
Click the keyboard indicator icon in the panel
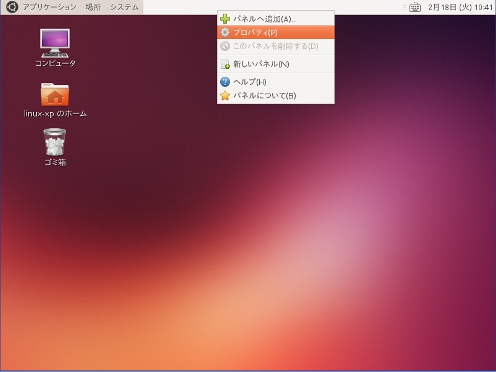(x=415, y=7)
